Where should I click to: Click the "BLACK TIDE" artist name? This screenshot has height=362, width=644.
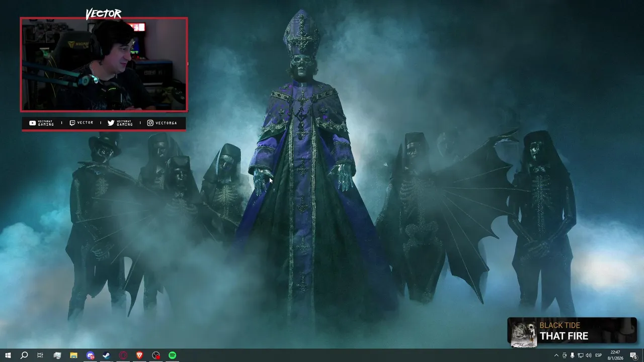(559, 325)
